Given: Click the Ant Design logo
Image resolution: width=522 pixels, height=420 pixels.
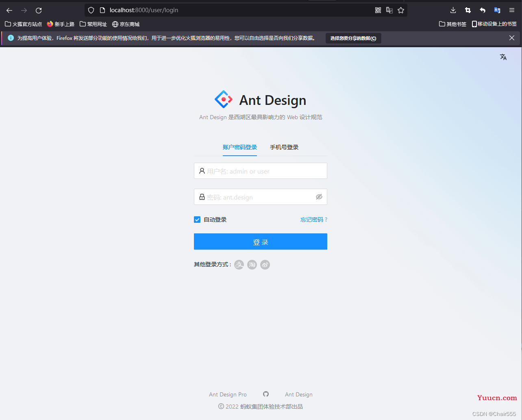Looking at the screenshot, I should (x=224, y=99).
